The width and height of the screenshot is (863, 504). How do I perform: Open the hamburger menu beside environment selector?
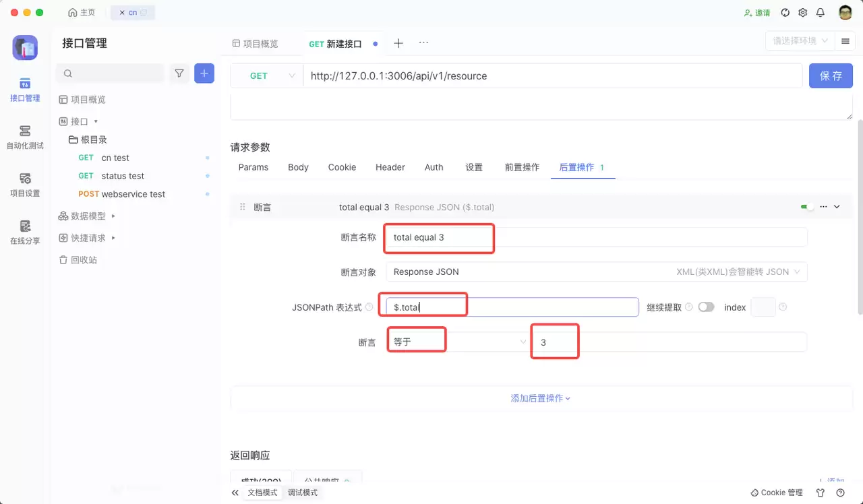tap(845, 41)
